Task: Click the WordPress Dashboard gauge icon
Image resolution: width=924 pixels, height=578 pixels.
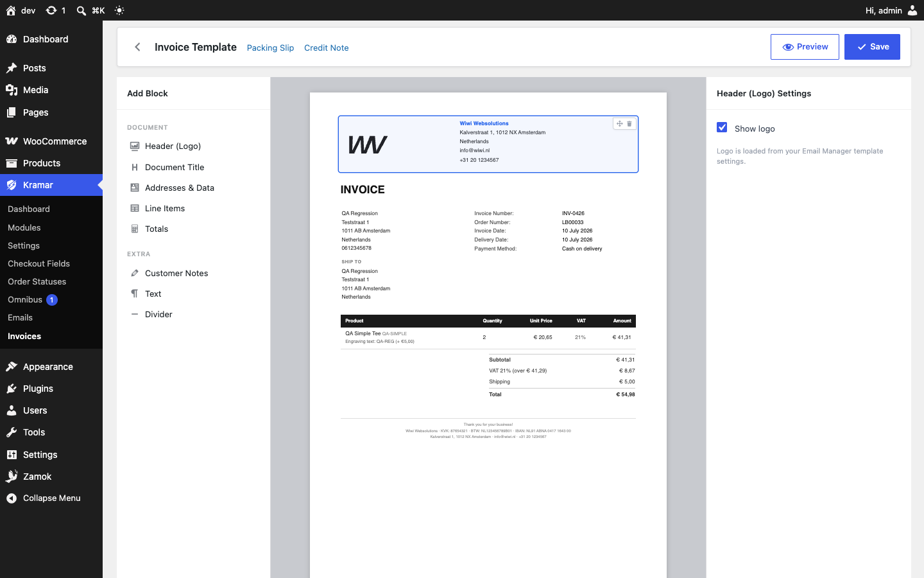Action: click(x=12, y=39)
